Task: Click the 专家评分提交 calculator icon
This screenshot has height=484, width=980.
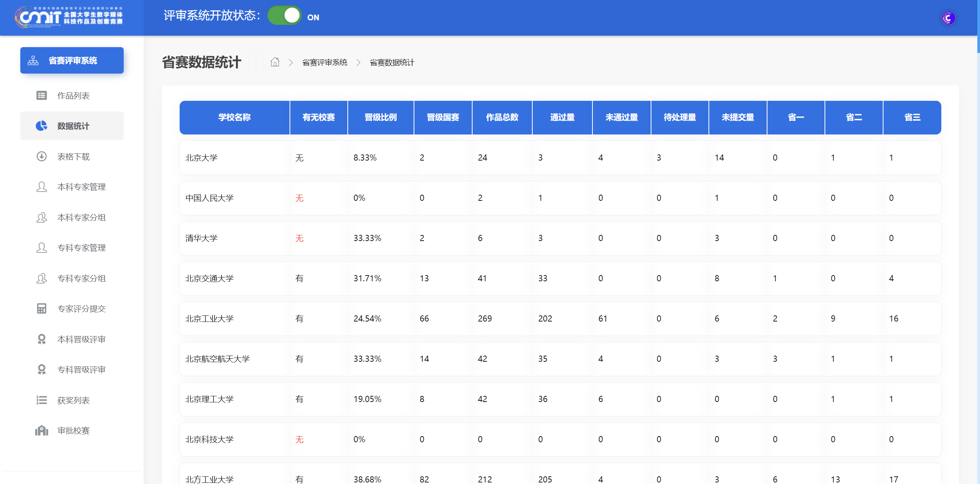Action: coord(41,309)
